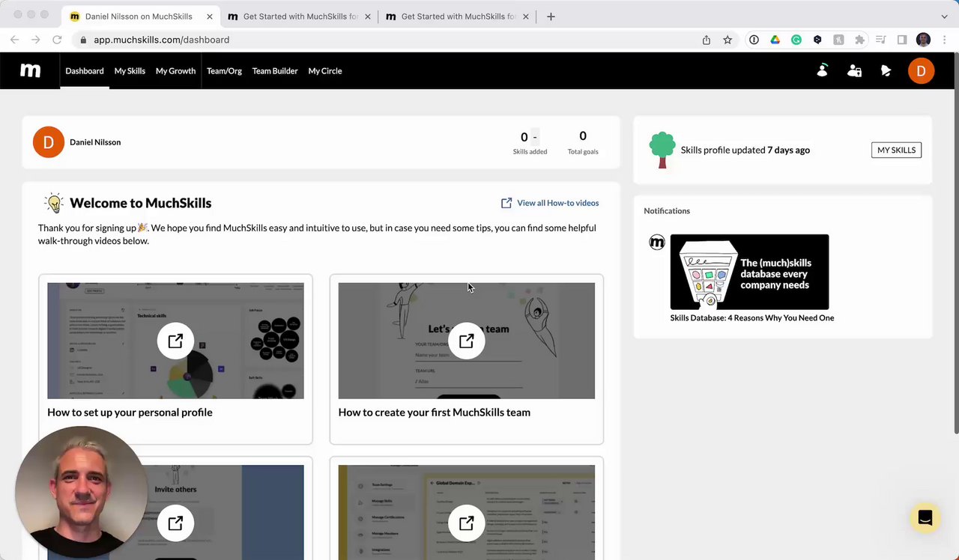Open the Google Drive extension icon

point(775,40)
